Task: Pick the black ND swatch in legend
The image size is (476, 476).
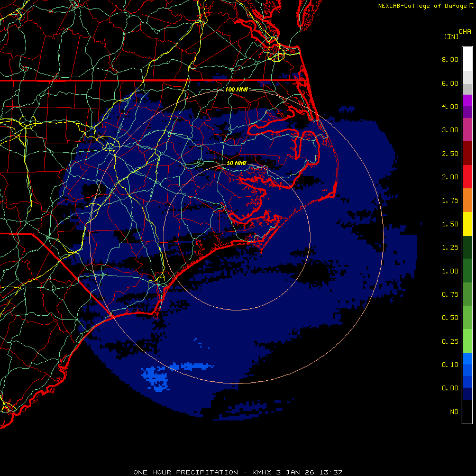Action: pyautogui.click(x=467, y=411)
